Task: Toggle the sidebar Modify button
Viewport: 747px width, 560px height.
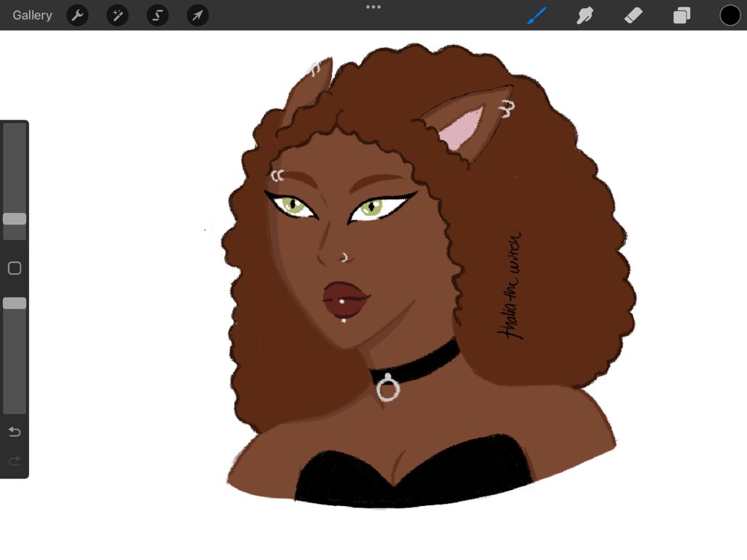Action: tap(14, 268)
